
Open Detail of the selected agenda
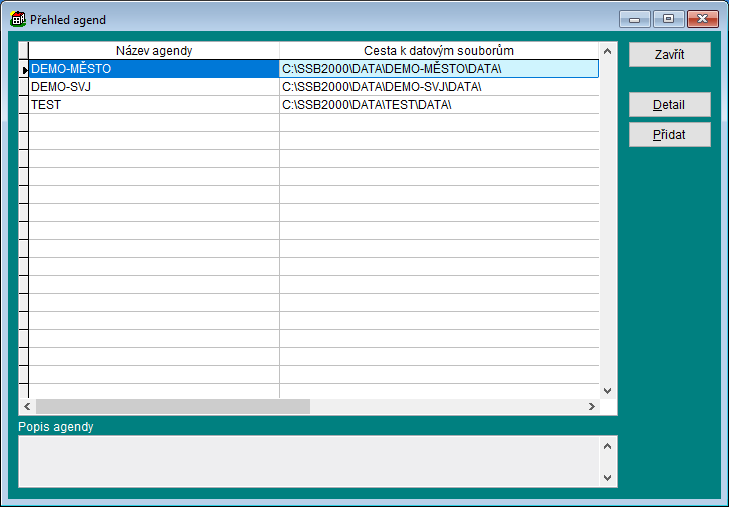tap(669, 105)
